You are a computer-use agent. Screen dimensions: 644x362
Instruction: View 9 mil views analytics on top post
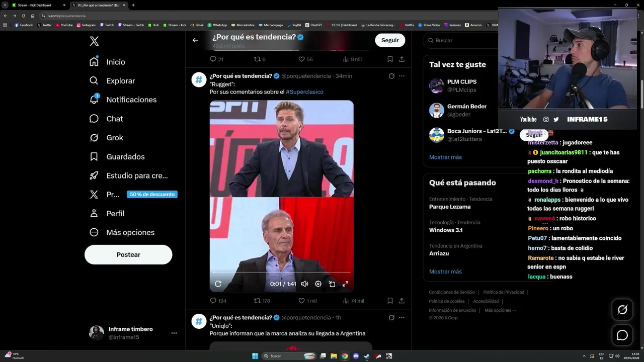click(x=352, y=59)
